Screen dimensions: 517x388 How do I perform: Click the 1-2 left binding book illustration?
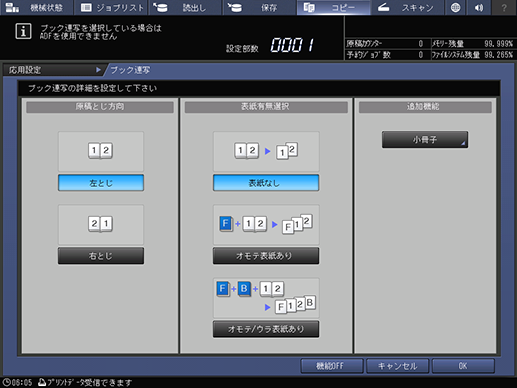[101, 151]
